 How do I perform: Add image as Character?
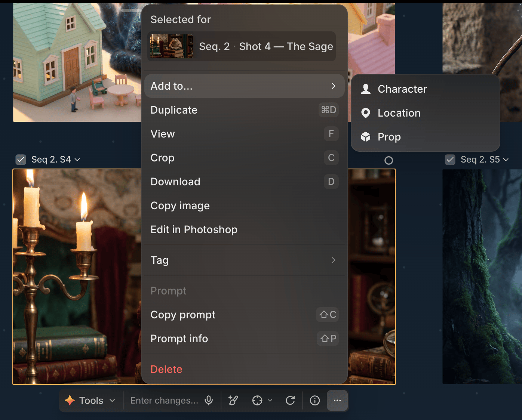pos(426,89)
